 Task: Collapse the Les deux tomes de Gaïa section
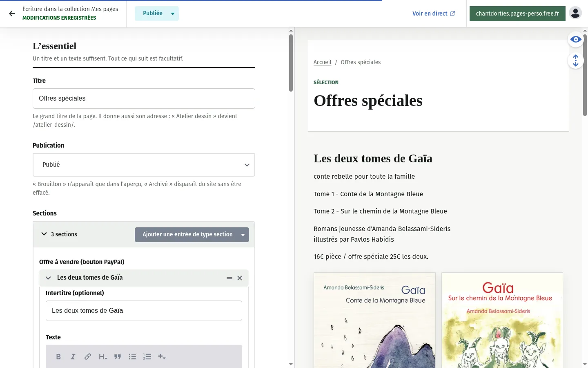48,278
